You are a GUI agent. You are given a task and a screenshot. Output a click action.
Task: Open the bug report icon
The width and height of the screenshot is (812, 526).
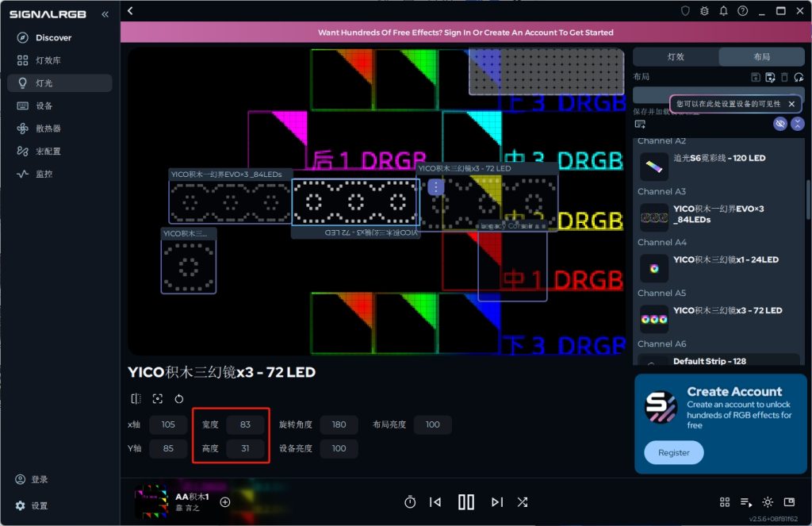[x=704, y=11]
